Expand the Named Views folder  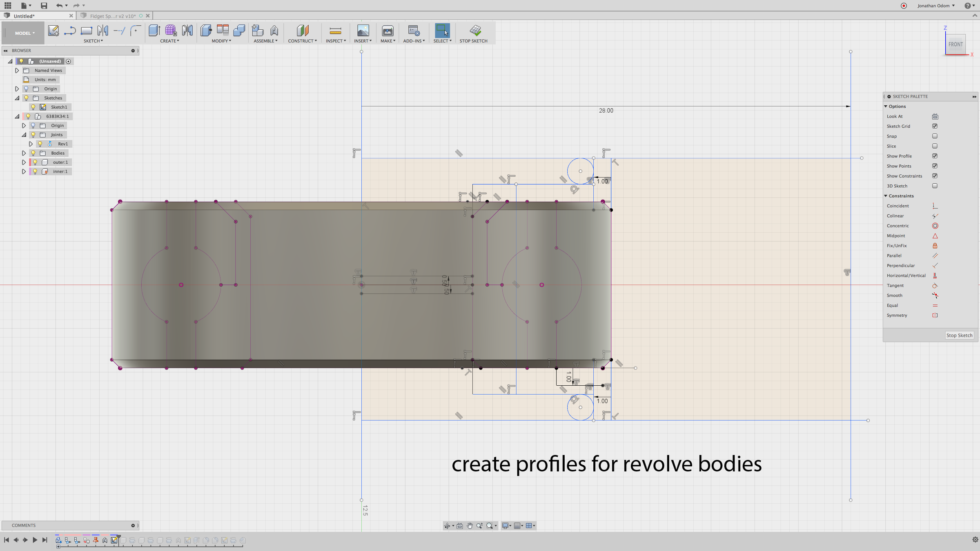pyautogui.click(x=17, y=71)
